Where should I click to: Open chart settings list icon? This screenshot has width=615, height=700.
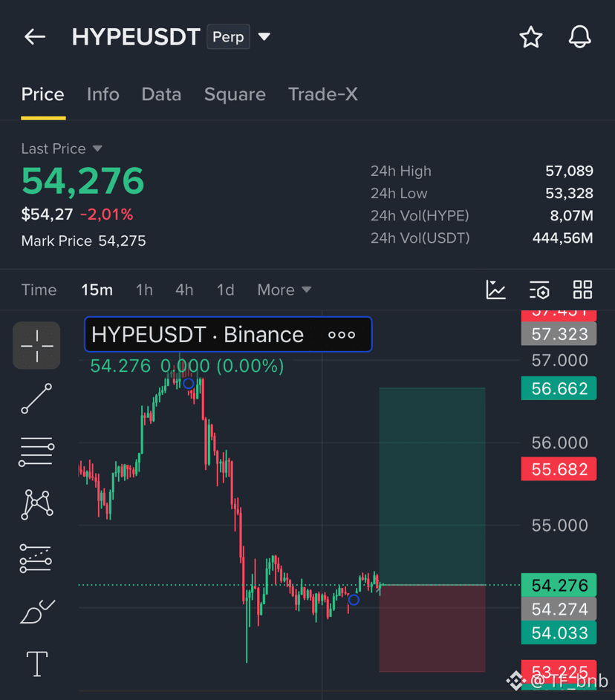(x=539, y=290)
